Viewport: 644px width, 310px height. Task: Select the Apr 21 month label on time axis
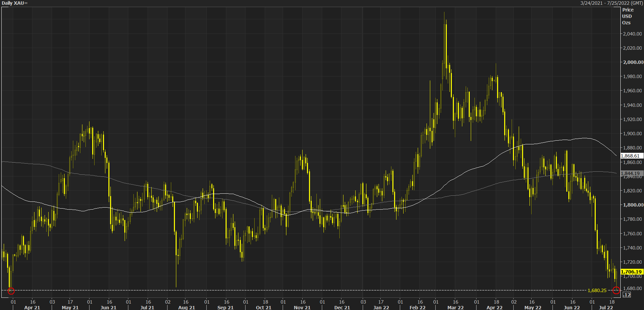32,307
